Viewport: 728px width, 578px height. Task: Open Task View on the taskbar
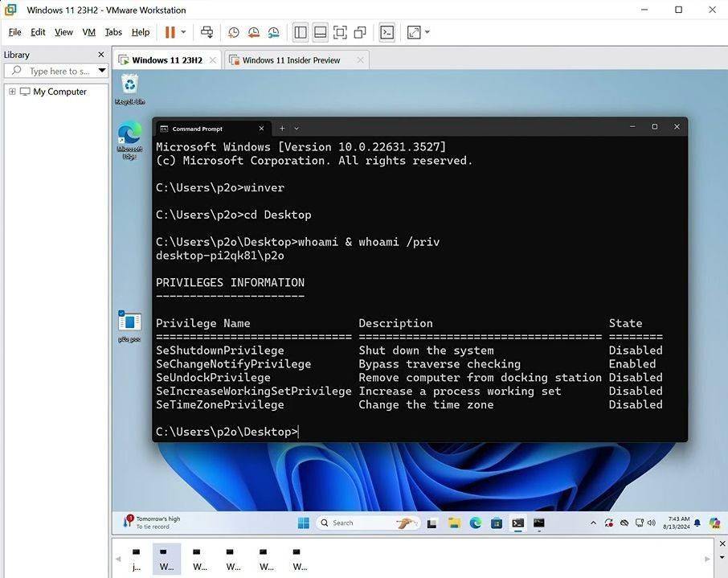pyautogui.click(x=432, y=523)
